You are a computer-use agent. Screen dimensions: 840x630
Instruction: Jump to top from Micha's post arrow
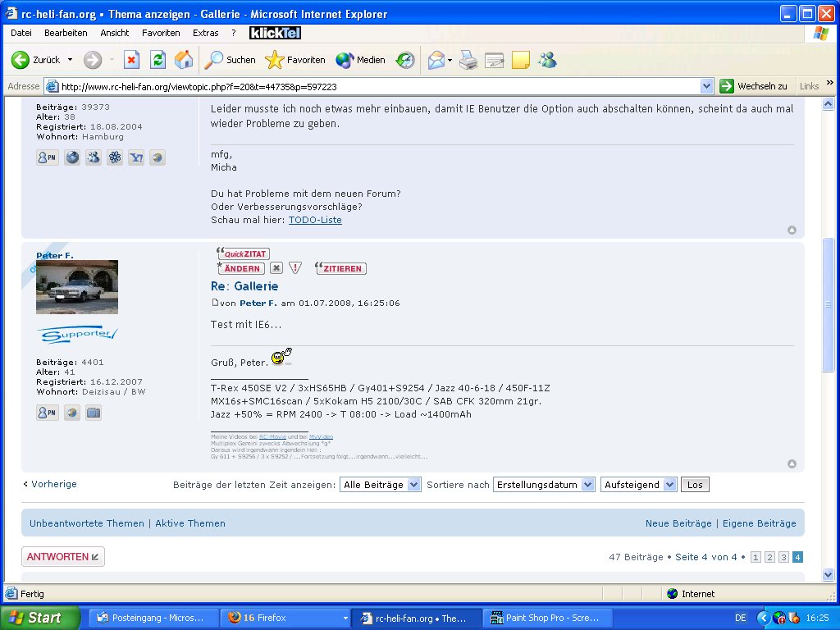(x=792, y=230)
